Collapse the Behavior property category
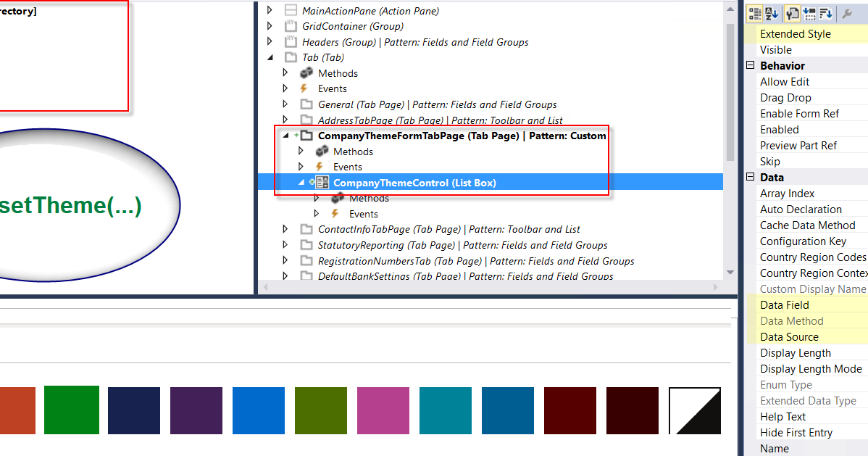Image resolution: width=868 pixels, height=456 pixels. [x=749, y=65]
